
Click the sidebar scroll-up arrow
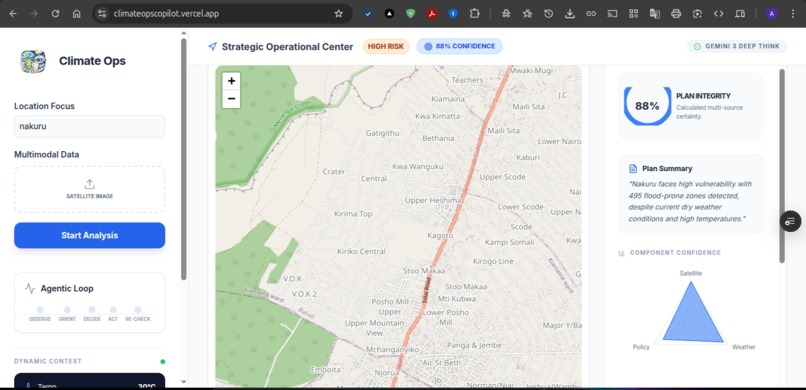184,33
